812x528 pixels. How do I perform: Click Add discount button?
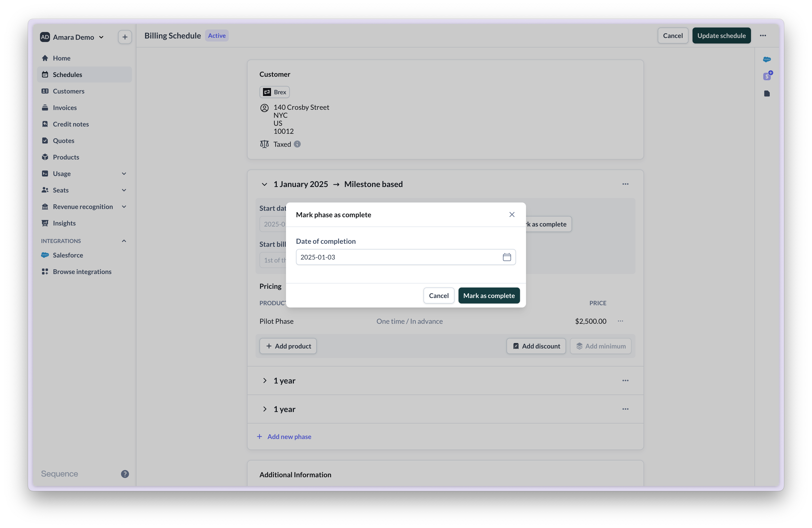coord(536,346)
